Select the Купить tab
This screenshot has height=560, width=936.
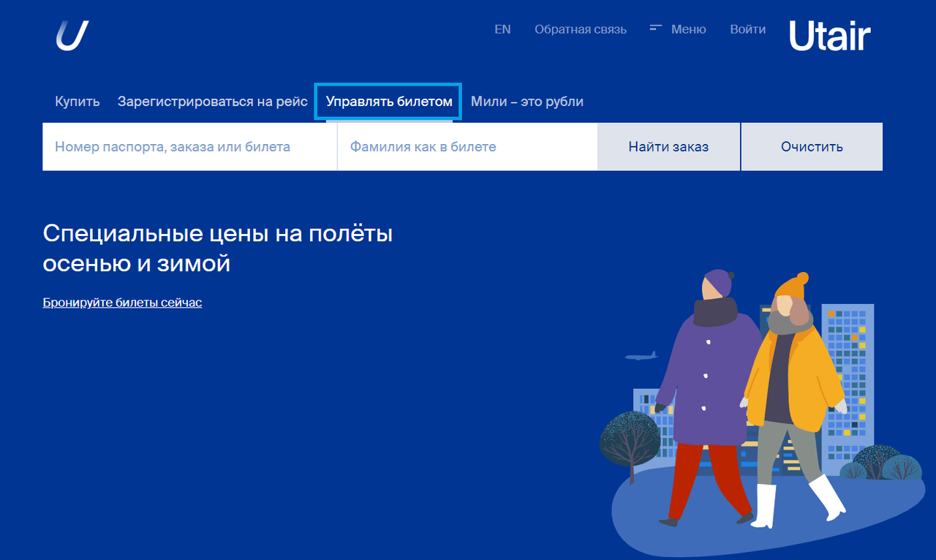[78, 102]
